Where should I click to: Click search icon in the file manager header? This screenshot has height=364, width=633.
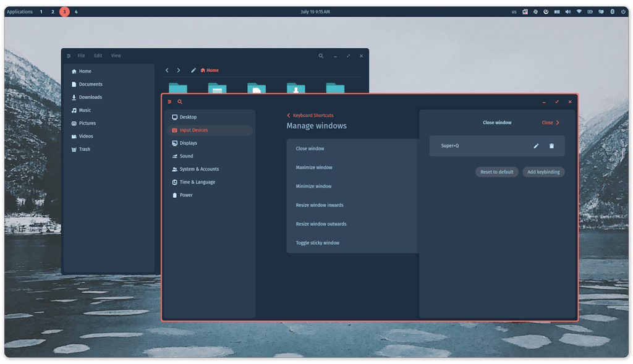(x=321, y=56)
